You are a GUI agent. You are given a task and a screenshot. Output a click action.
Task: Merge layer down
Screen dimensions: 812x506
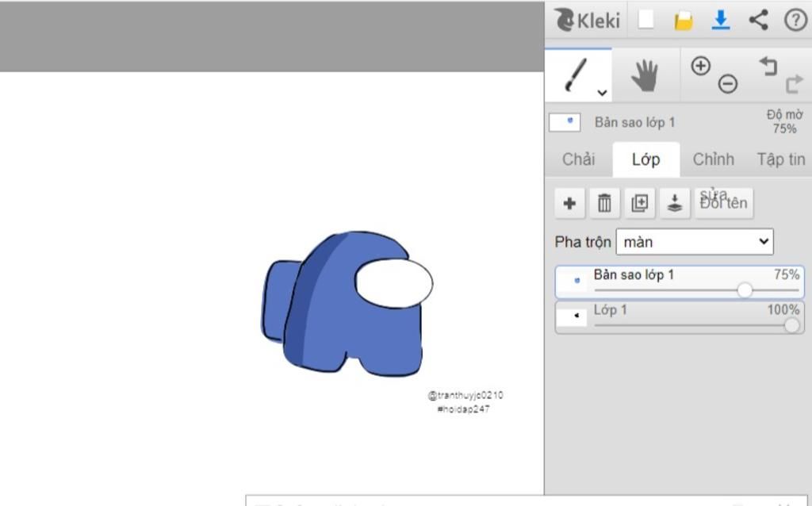click(x=674, y=203)
